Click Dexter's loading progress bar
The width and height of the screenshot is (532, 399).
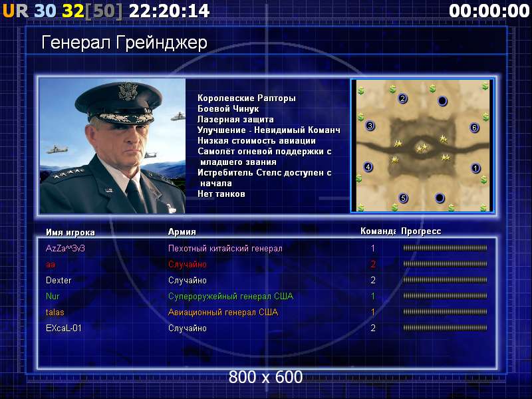coord(445,280)
